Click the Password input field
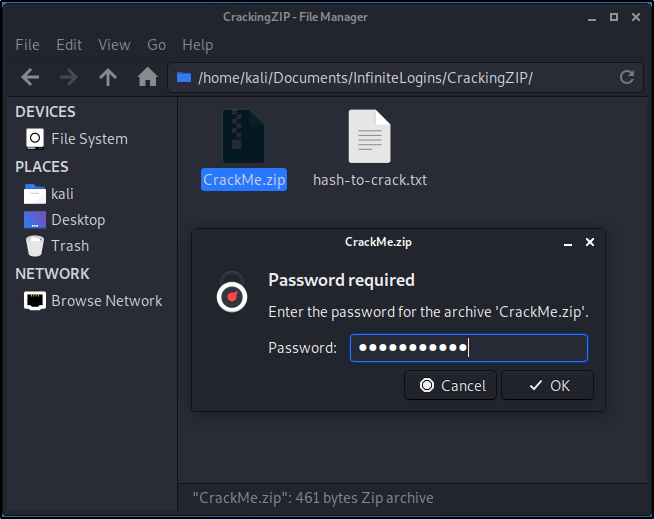654x519 pixels. [468, 348]
